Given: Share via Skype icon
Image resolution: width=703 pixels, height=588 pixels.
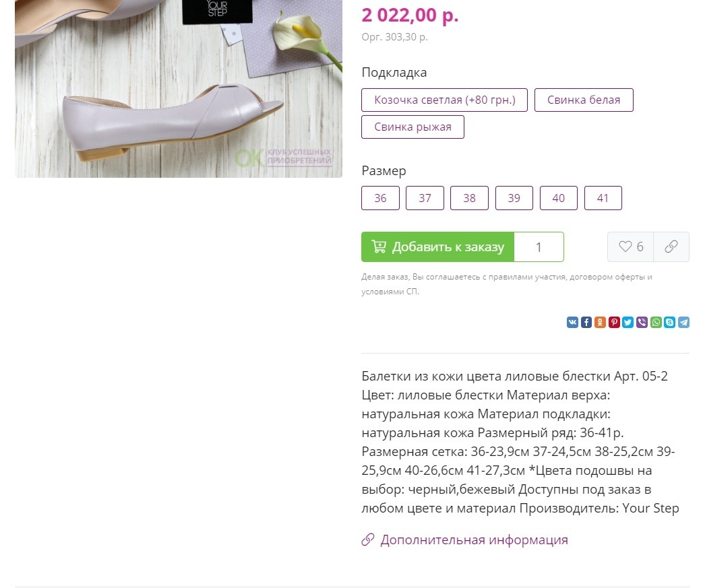Looking at the screenshot, I should pyautogui.click(x=670, y=322).
